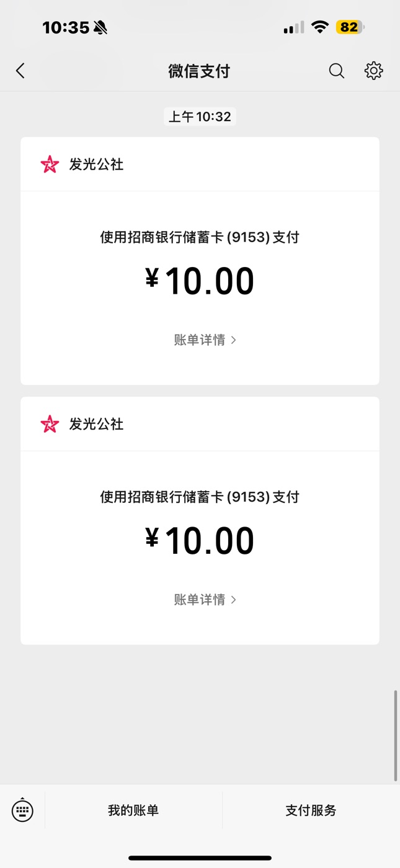Open 我的账单 menu

pyautogui.click(x=133, y=810)
